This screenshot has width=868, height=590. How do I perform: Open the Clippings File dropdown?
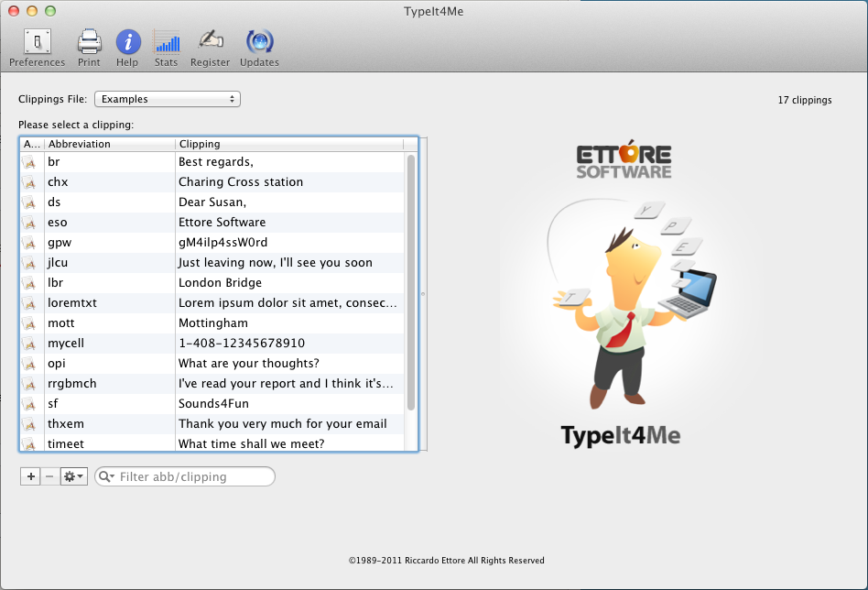point(168,99)
